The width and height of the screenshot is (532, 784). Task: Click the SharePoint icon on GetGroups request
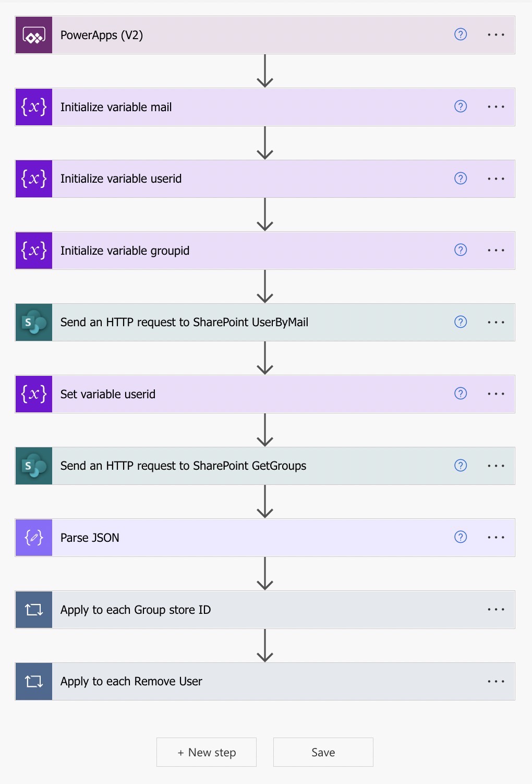pyautogui.click(x=33, y=466)
